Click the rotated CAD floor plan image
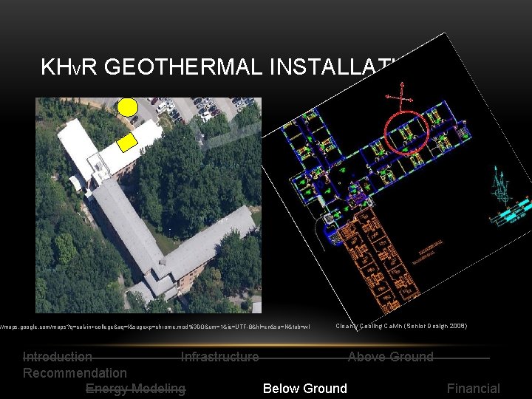This screenshot has height=399, width=532. click(397, 182)
